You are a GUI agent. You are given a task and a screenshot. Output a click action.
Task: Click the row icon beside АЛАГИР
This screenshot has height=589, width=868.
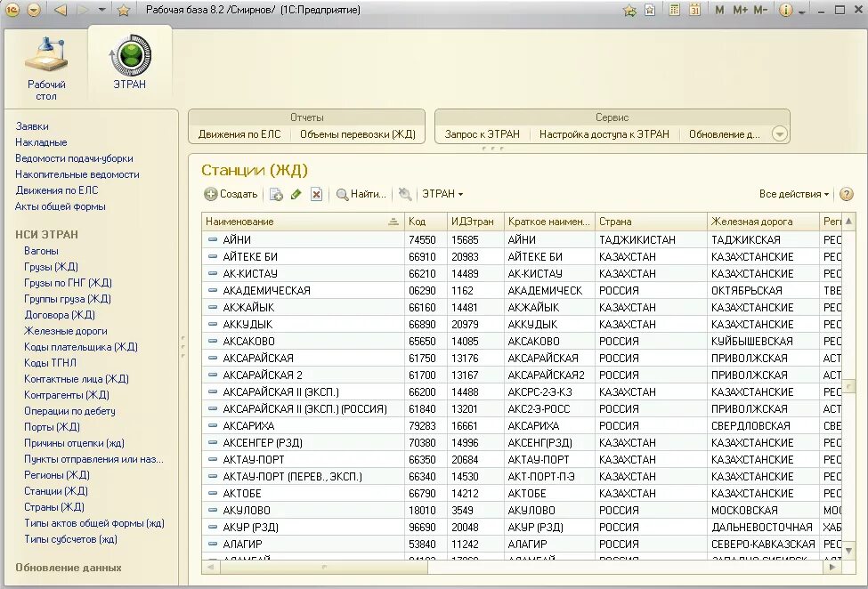tap(213, 545)
